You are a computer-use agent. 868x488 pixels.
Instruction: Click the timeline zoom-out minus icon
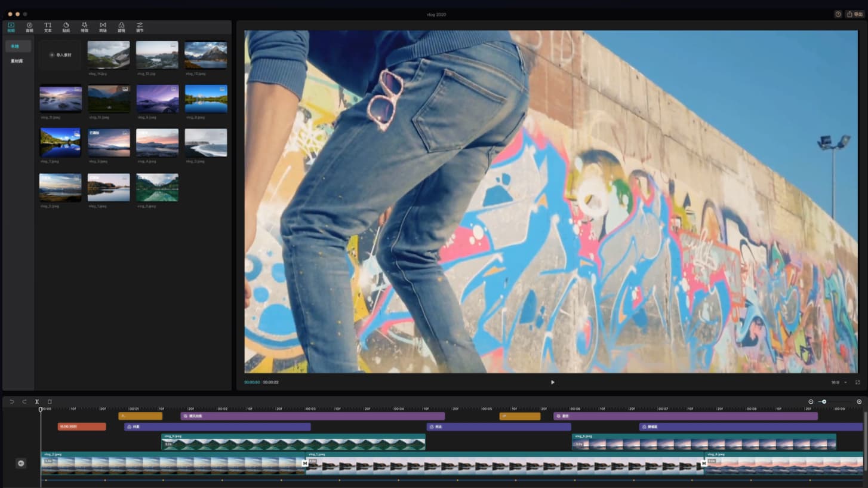[x=811, y=402]
